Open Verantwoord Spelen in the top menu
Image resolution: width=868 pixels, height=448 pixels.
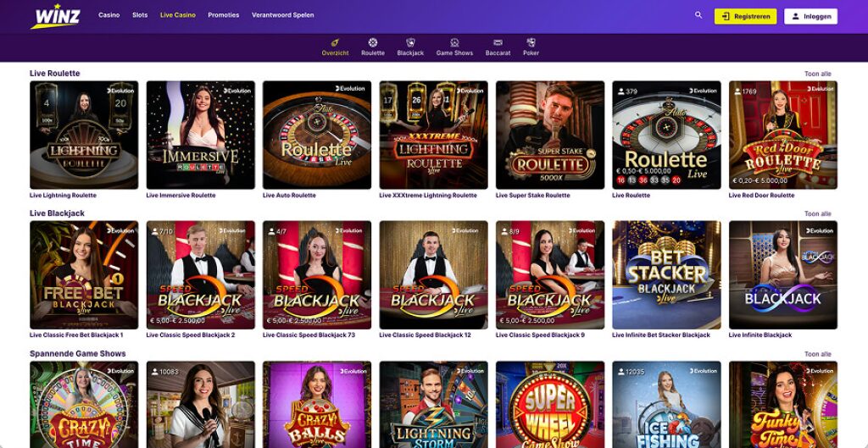[x=283, y=15]
